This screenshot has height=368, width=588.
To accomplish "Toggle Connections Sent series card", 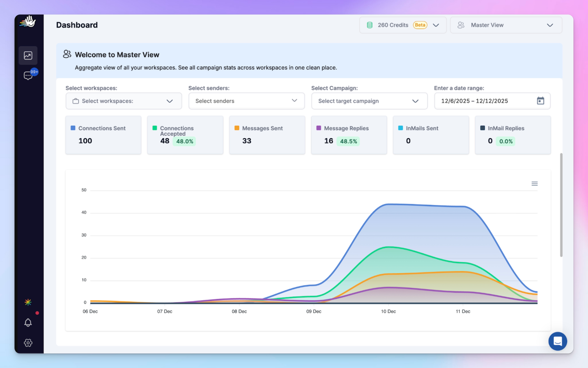I will pyautogui.click(x=103, y=135).
